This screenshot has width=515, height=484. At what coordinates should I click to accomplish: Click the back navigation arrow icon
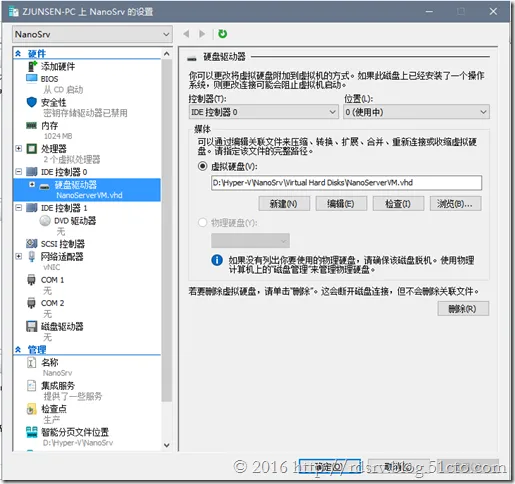pyautogui.click(x=186, y=34)
